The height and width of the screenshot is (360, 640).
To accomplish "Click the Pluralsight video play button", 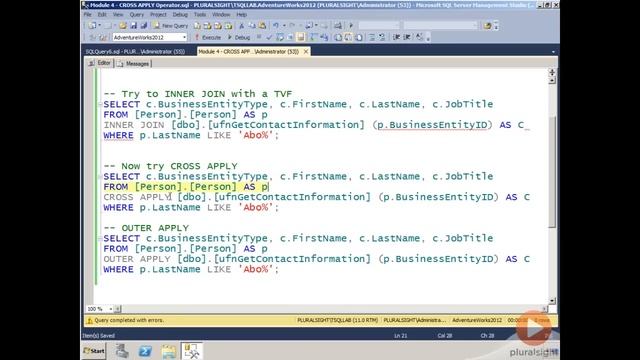I will pyautogui.click(x=534, y=328).
